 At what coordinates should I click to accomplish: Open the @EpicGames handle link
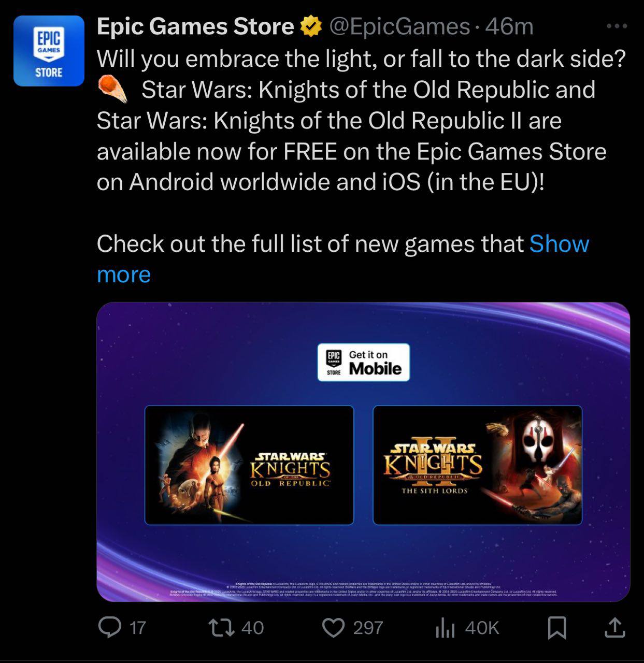[399, 26]
